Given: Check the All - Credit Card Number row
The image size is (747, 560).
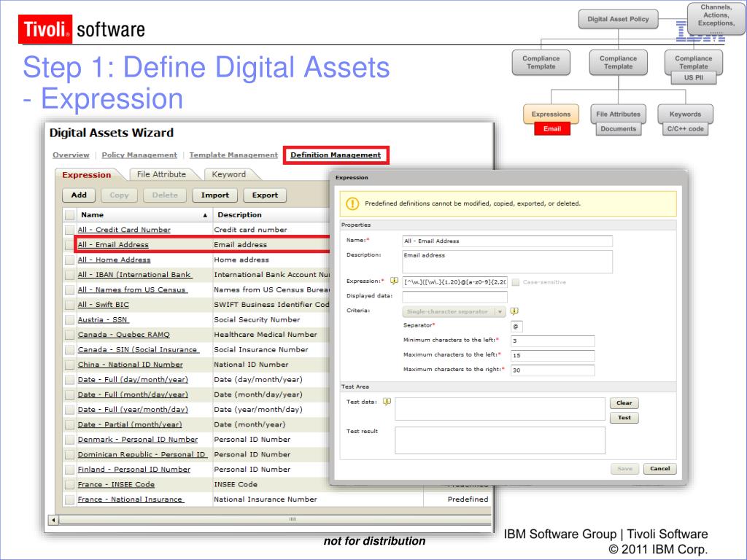Looking at the screenshot, I should pyautogui.click(x=69, y=230).
